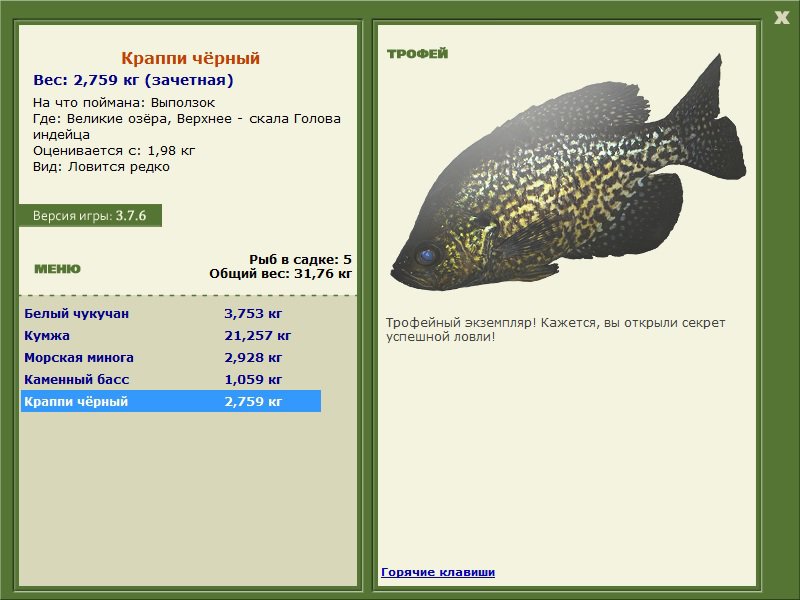Close the fish keepnet window
The height and width of the screenshot is (600, 800).
781,18
